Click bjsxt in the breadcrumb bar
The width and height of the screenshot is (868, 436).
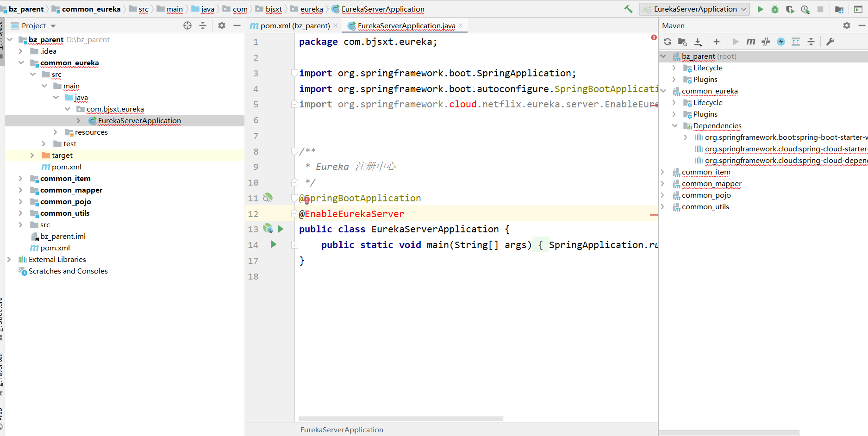274,9
